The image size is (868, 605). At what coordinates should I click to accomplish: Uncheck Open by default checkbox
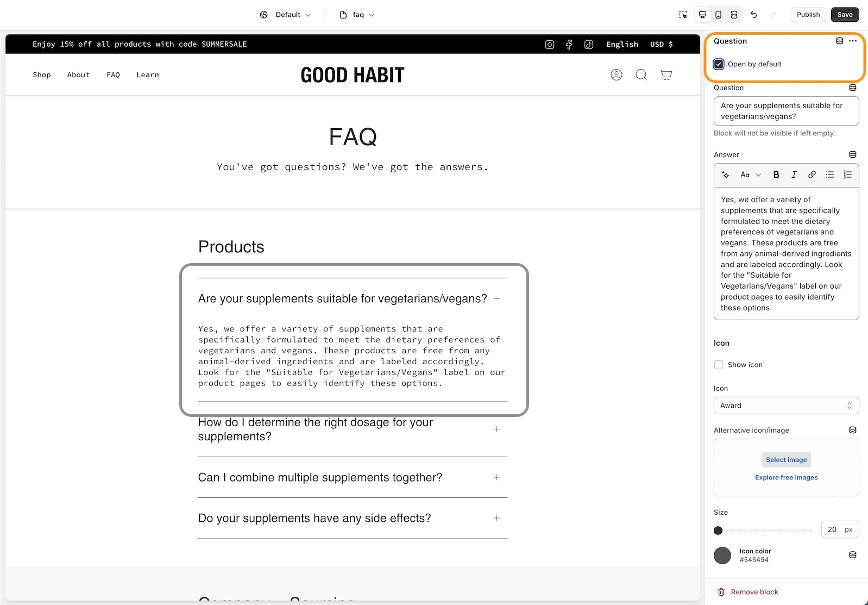719,64
